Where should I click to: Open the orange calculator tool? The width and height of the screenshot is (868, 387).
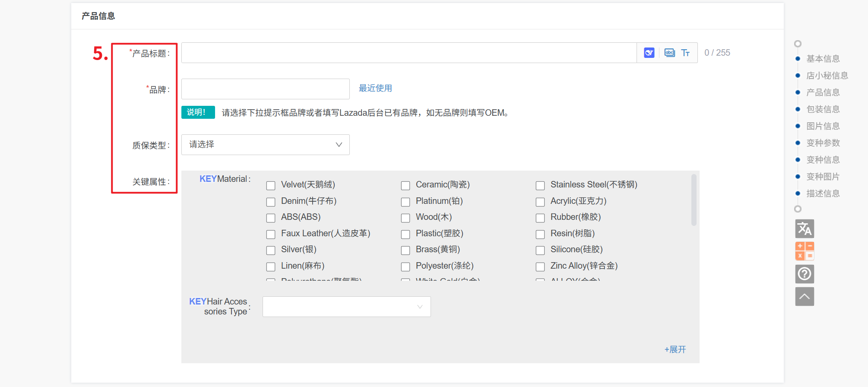(805, 251)
